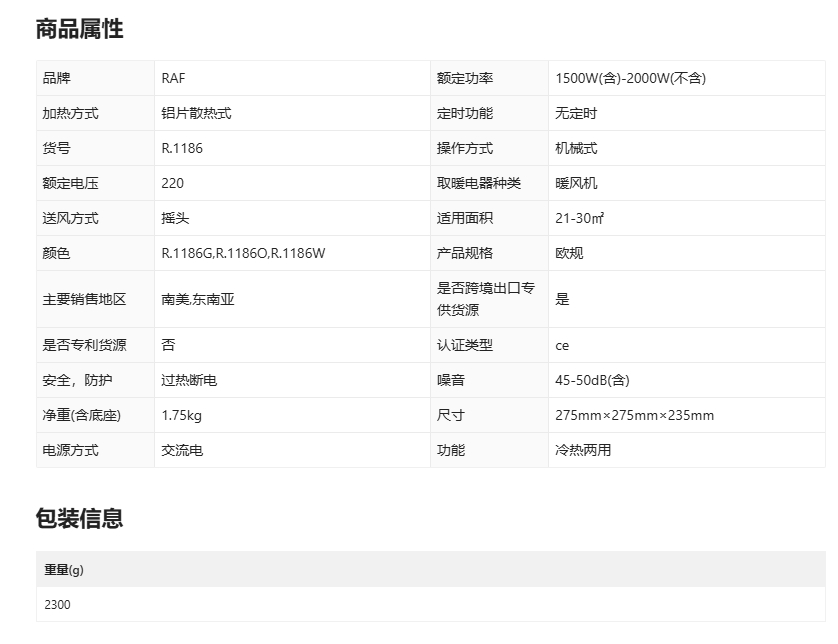Click the 机械式 operation mode value
The height and width of the screenshot is (644, 838).
pos(576,148)
